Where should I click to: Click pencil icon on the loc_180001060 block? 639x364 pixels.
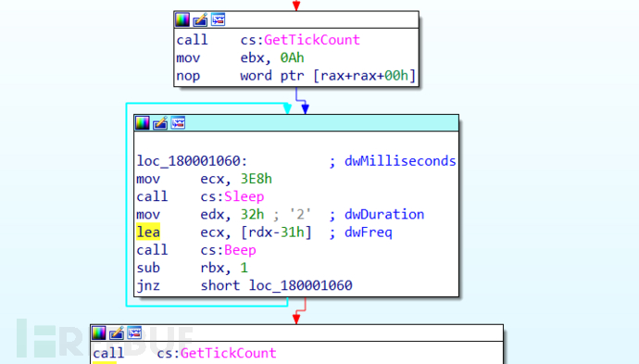[x=160, y=122]
